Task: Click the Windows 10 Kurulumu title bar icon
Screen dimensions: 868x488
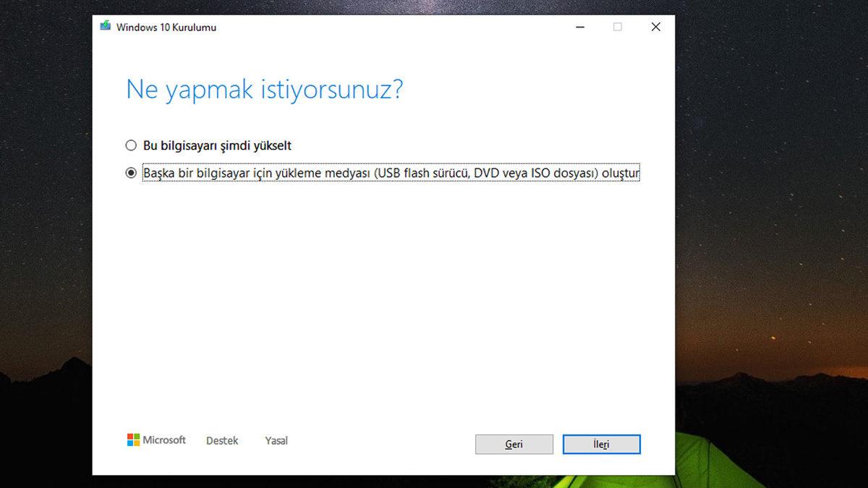Action: (x=105, y=27)
